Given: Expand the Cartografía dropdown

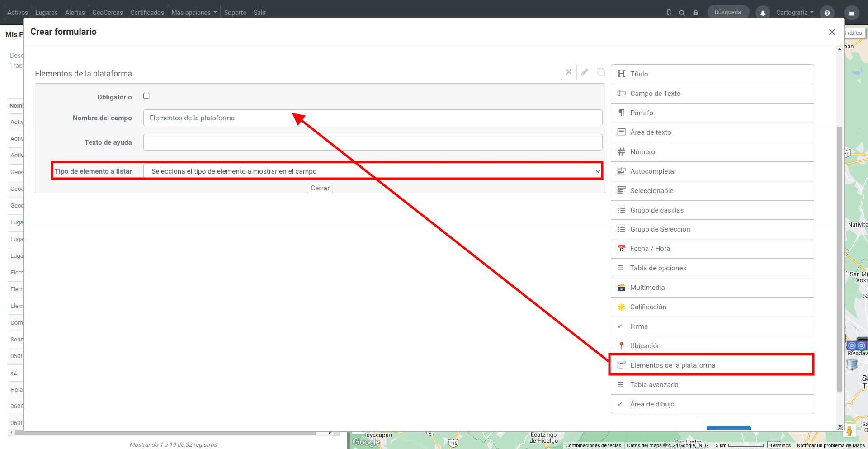Looking at the screenshot, I should 795,13.
